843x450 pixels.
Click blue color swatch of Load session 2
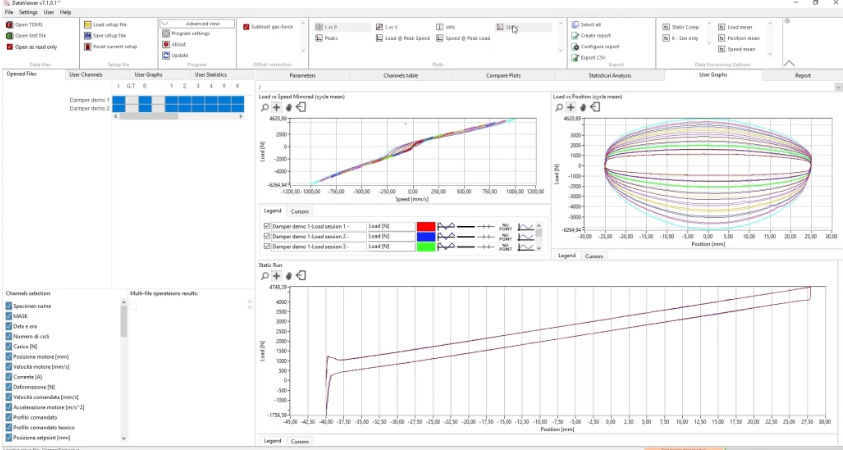point(426,236)
